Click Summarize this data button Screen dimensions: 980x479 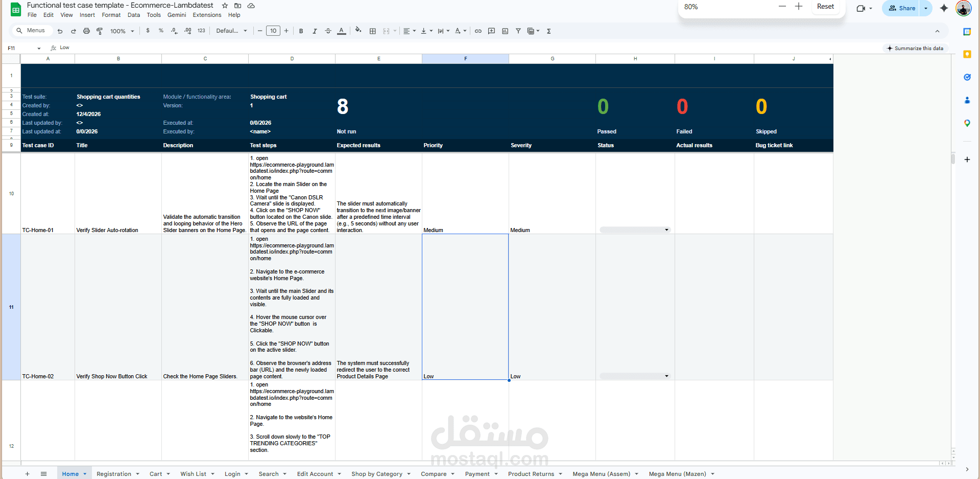[x=915, y=48]
